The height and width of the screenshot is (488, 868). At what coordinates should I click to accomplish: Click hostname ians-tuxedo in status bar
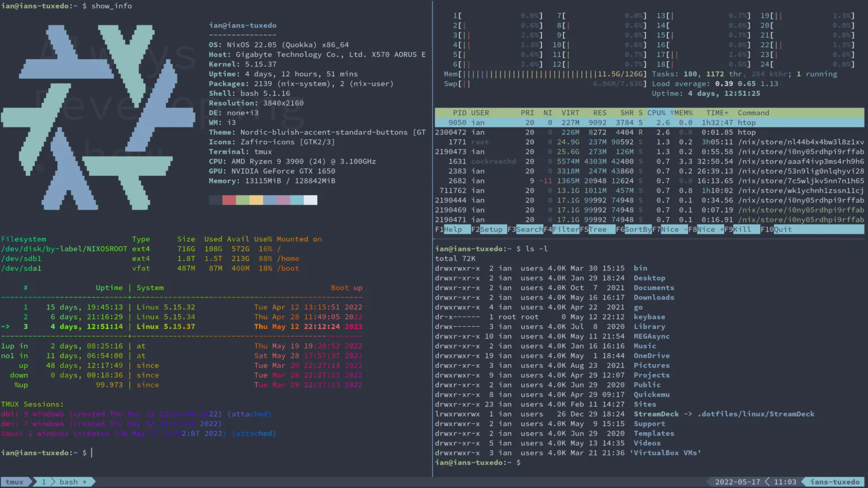834,482
